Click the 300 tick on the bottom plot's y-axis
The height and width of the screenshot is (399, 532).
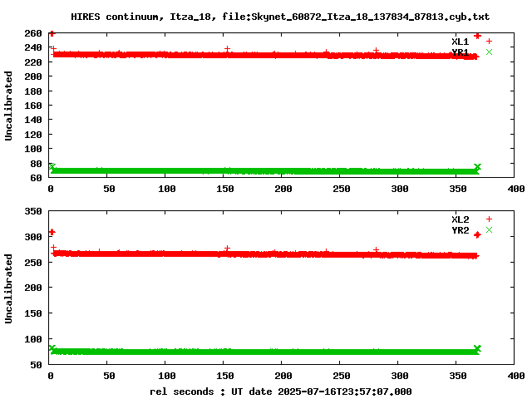coord(33,237)
